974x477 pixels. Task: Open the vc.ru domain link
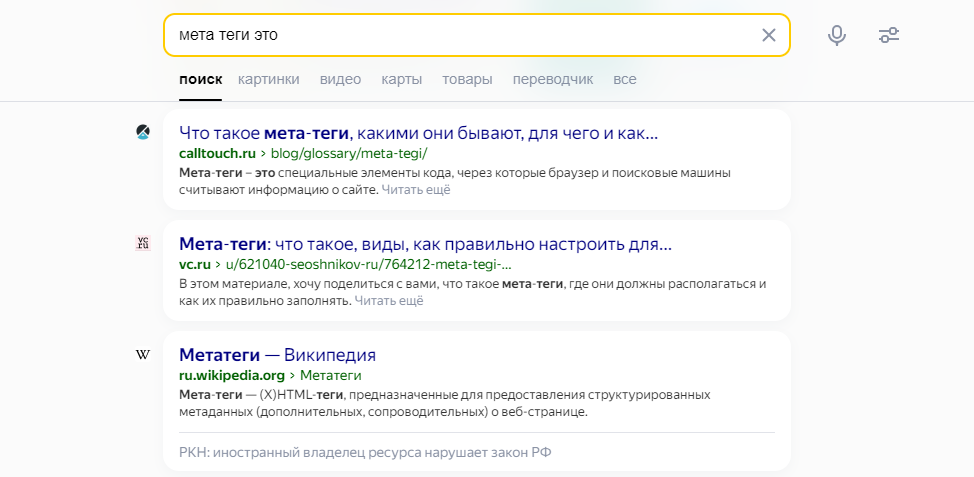[x=194, y=265]
